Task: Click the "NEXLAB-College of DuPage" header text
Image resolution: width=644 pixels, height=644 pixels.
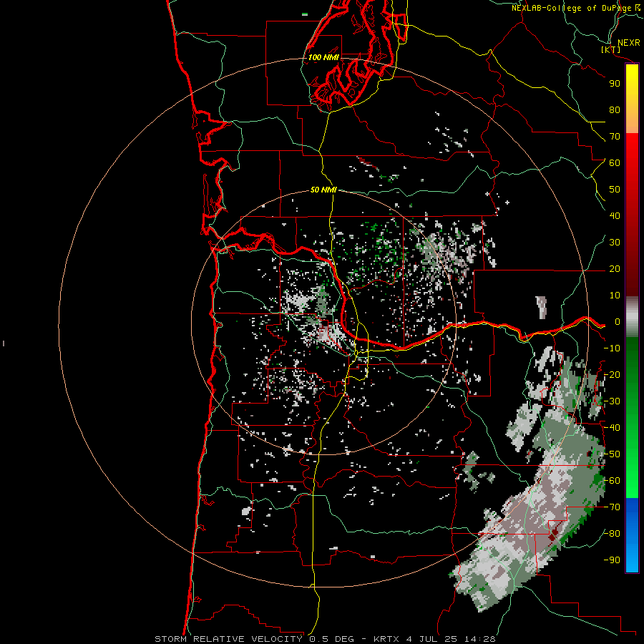Action: (x=571, y=8)
